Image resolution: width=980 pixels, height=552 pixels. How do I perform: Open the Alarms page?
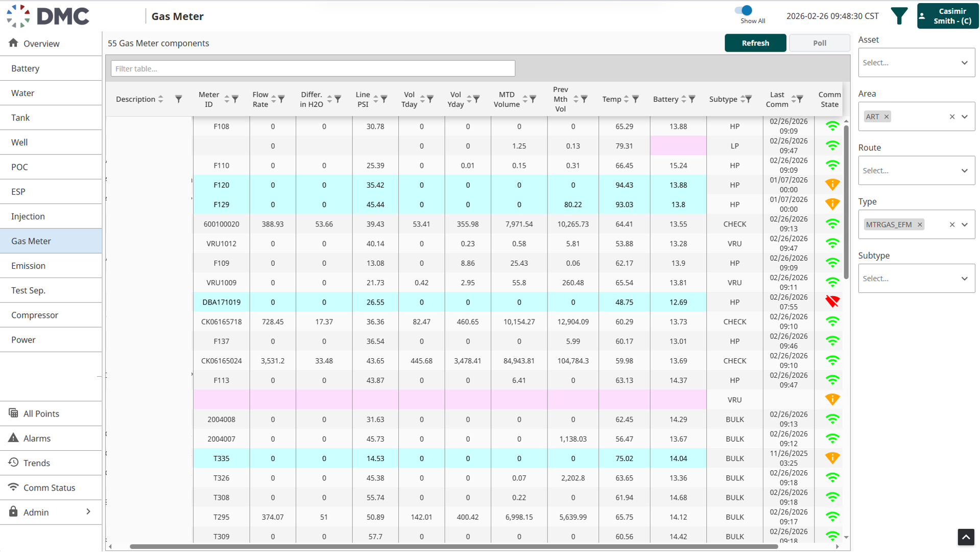(51, 438)
